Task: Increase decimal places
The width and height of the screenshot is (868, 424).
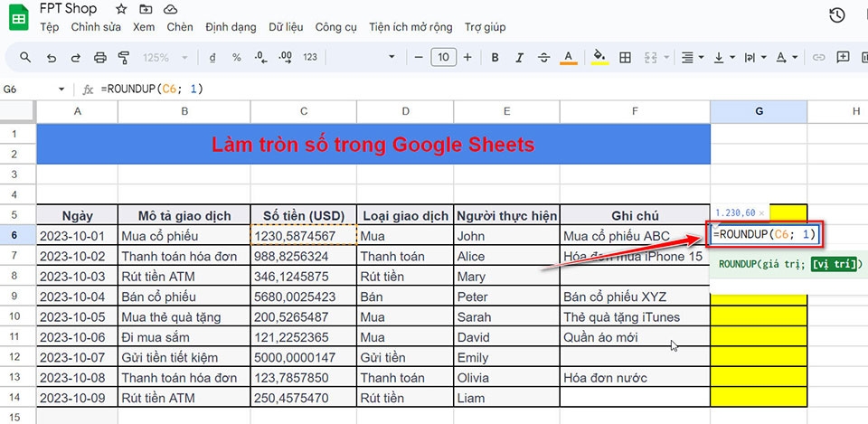Action: coord(286,57)
